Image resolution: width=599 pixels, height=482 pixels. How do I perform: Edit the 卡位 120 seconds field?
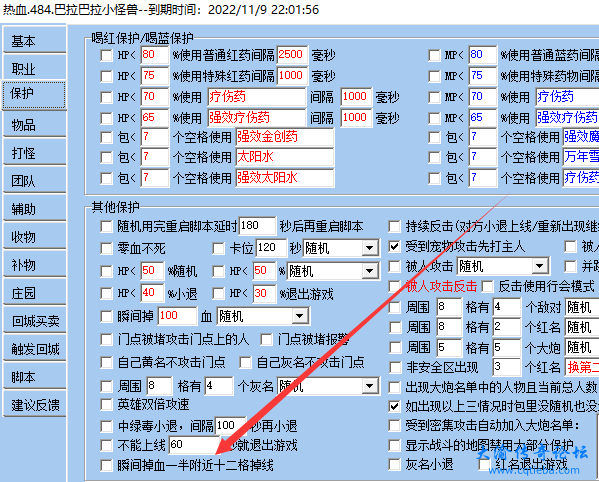click(271, 248)
